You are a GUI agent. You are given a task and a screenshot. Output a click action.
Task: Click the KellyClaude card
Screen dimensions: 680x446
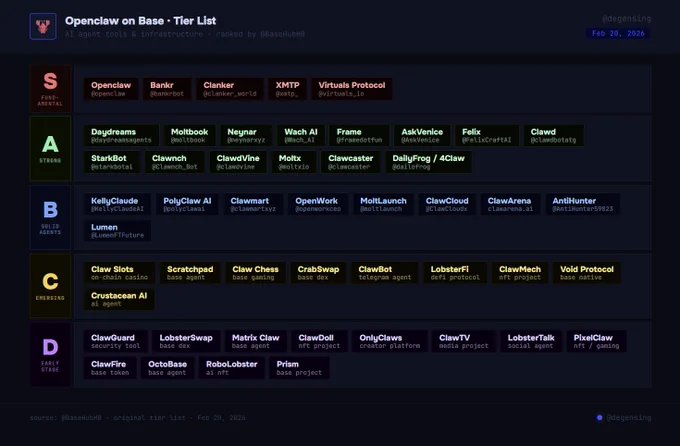click(117, 204)
